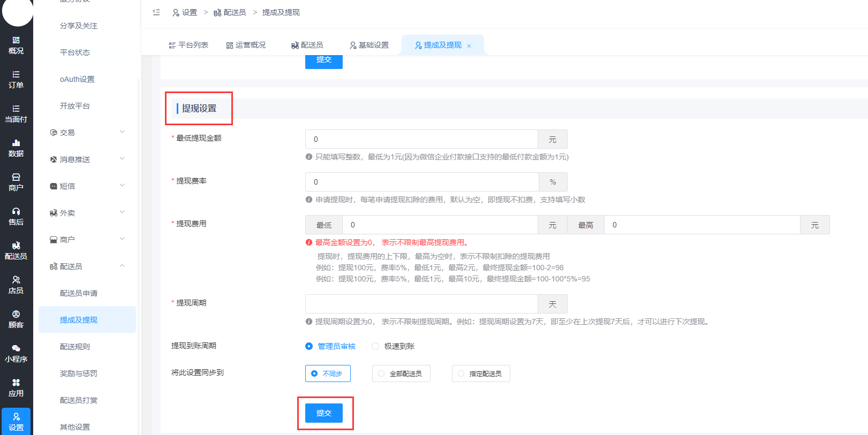This screenshot has width=868, height=435.
Task: Open the 订单 orders sidebar icon
Action: 16,80
